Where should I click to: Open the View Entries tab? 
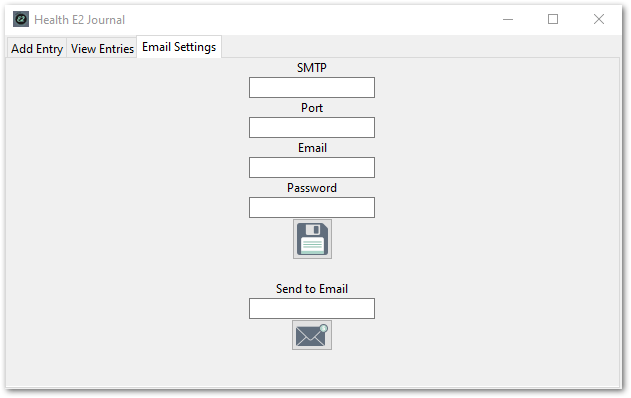pyautogui.click(x=102, y=48)
